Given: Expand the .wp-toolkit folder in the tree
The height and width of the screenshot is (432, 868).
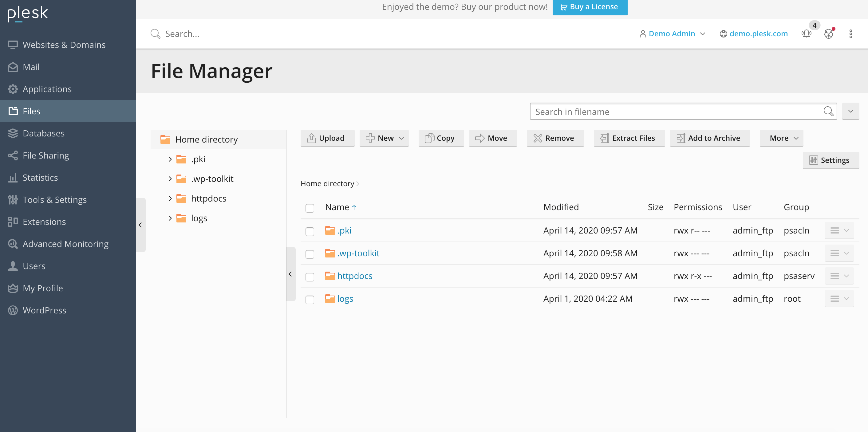Looking at the screenshot, I should point(170,179).
